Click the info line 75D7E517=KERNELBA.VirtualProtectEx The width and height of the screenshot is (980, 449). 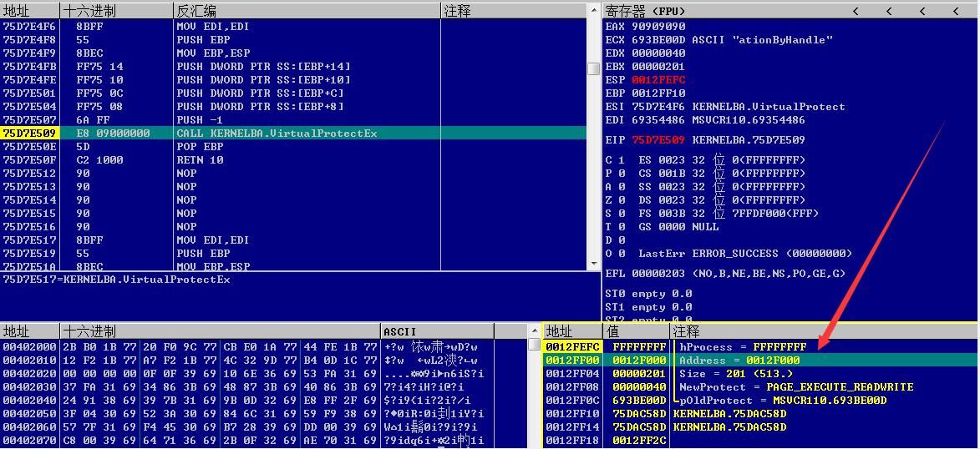pyautogui.click(x=116, y=280)
